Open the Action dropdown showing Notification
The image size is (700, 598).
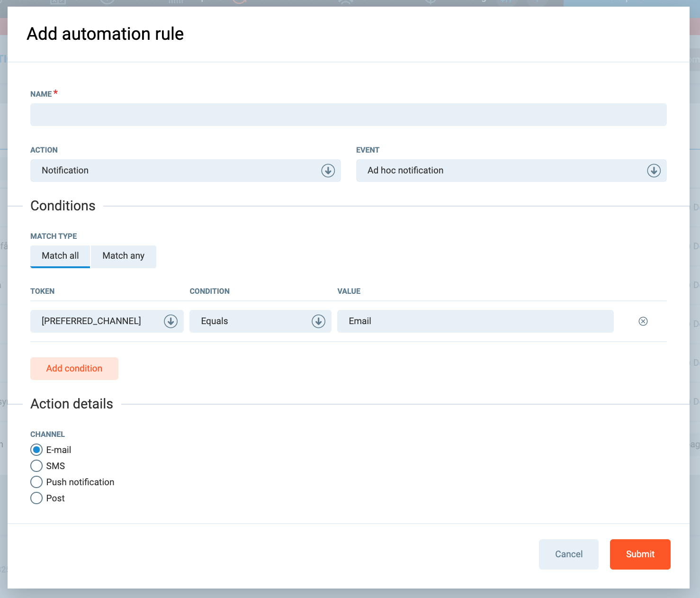coord(175,171)
